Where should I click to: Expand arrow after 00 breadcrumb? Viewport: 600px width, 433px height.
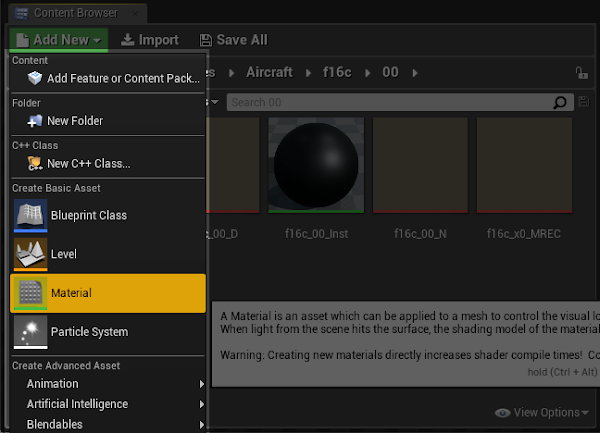[x=415, y=73]
